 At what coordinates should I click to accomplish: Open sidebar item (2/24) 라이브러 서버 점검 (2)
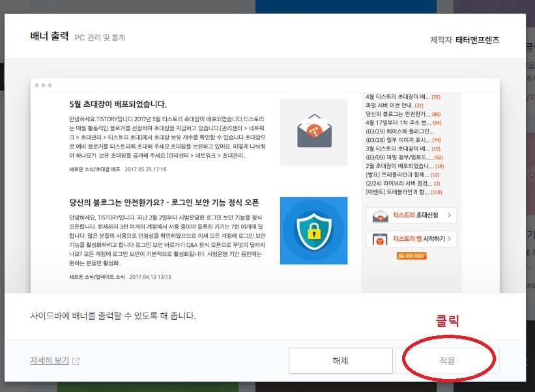point(403,184)
